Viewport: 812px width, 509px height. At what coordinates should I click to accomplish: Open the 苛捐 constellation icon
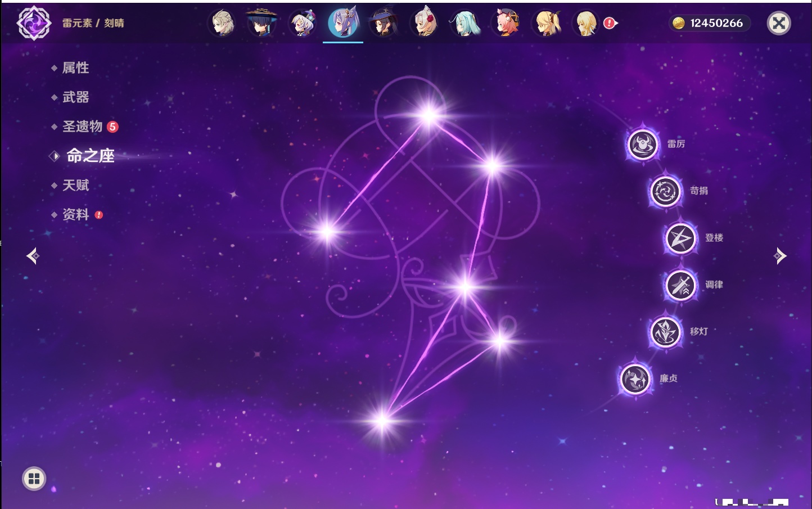point(666,191)
